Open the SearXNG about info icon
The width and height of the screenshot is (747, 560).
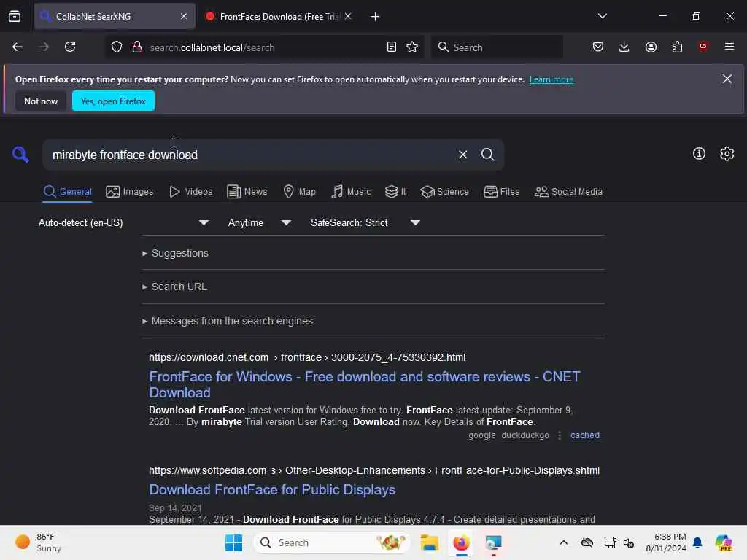coord(698,153)
